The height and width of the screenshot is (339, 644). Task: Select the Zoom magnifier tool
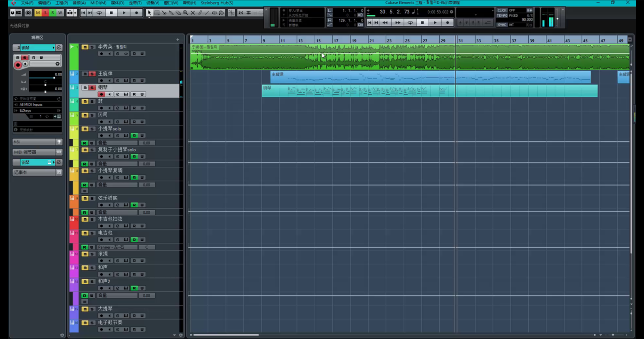click(x=185, y=13)
